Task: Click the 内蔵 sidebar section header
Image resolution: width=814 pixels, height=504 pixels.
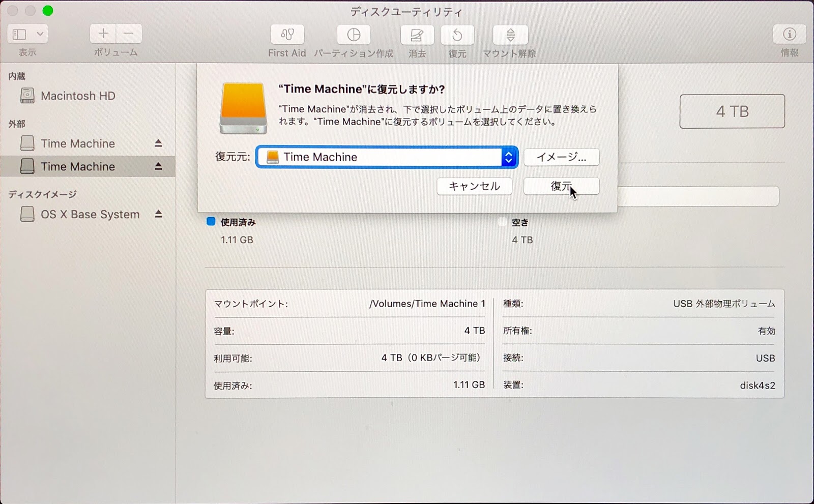Action: 17,76
